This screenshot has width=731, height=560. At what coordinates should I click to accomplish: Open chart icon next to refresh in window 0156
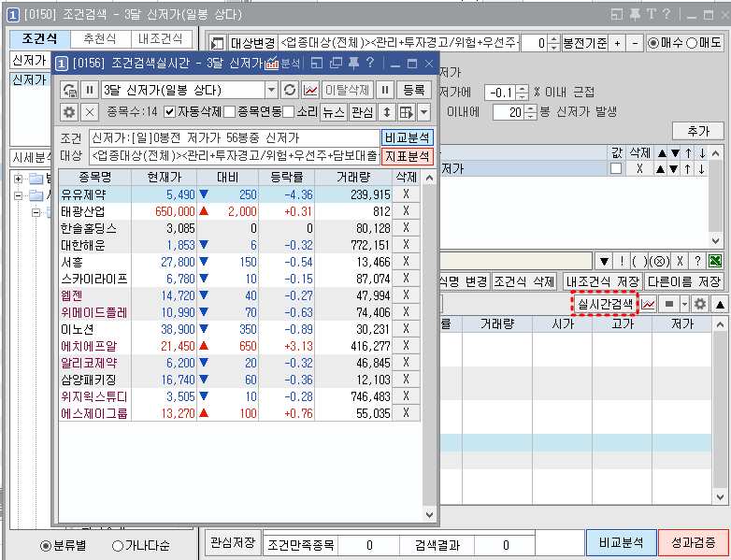tap(310, 90)
